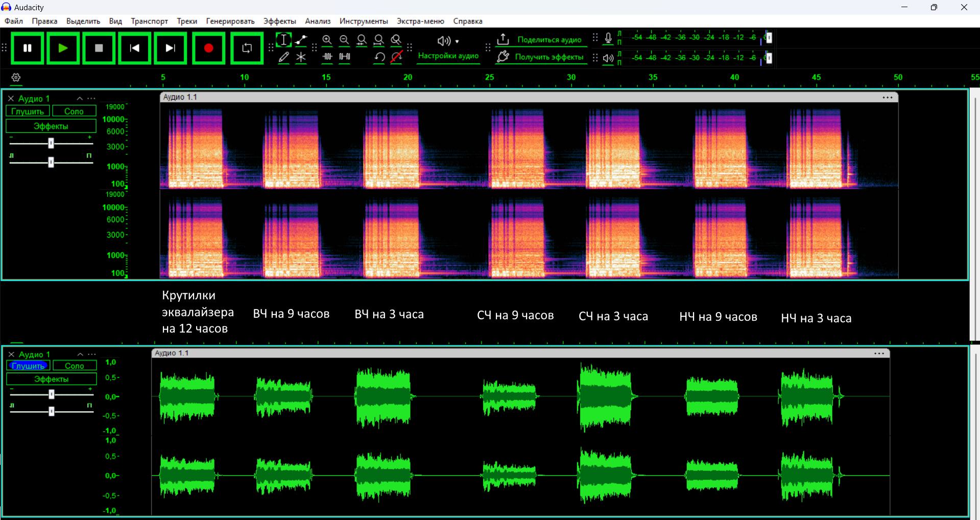The height and width of the screenshot is (520, 980).
Task: Click the Trim audio outside selection icon
Action: click(x=327, y=57)
